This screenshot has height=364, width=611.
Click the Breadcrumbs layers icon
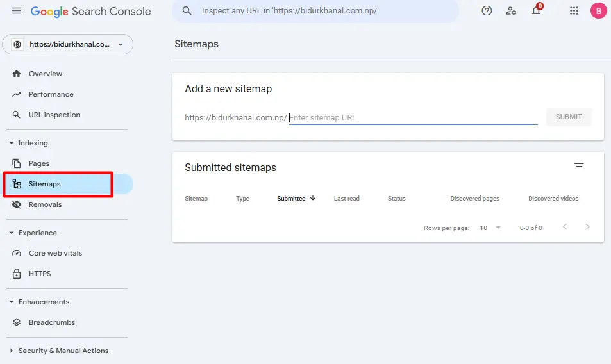(17, 322)
